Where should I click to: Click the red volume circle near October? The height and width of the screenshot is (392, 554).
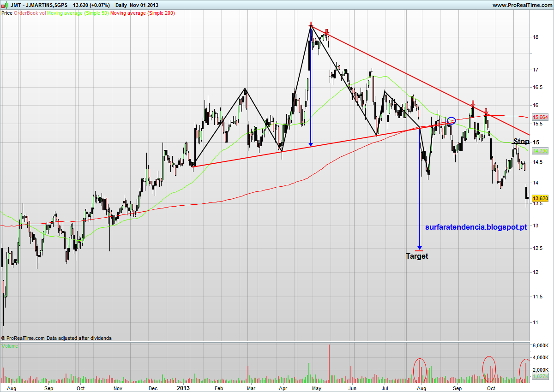pos(490,369)
